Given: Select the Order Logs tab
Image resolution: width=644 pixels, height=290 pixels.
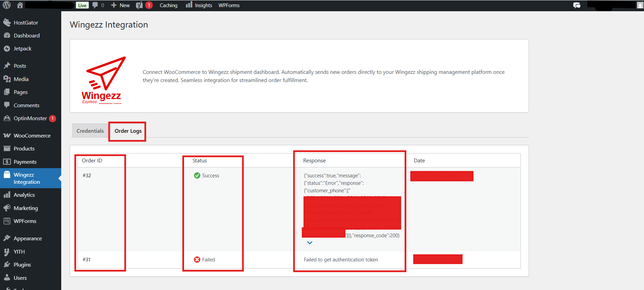Looking at the screenshot, I should point(128,131).
